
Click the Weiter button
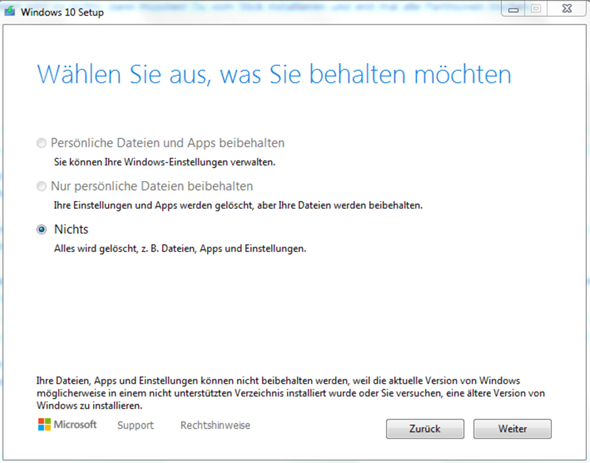pyautogui.click(x=512, y=429)
